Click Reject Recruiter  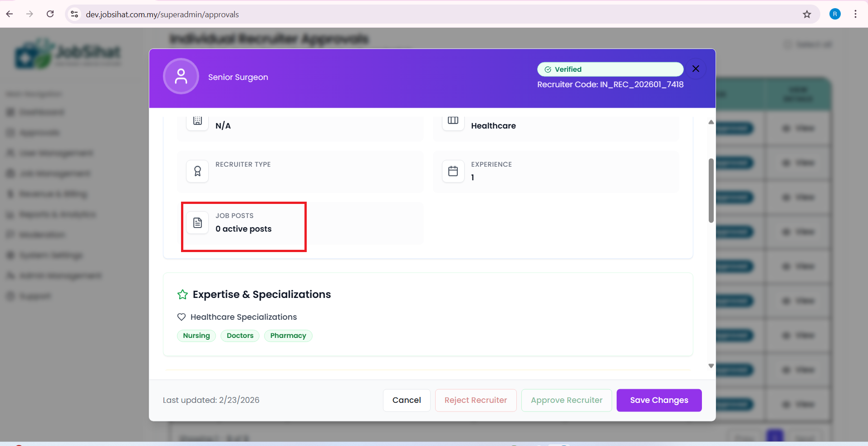(x=476, y=400)
